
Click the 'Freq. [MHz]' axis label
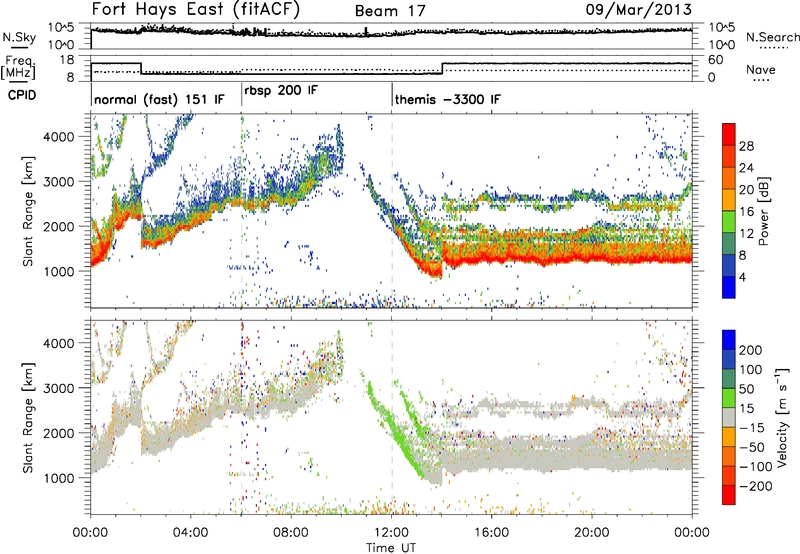point(18,67)
